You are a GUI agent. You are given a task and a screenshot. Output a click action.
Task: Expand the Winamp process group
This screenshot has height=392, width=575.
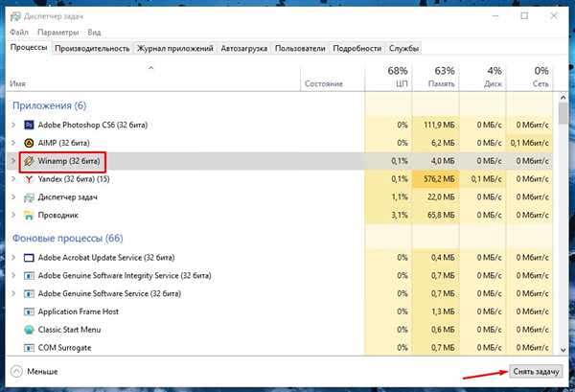pos(13,161)
